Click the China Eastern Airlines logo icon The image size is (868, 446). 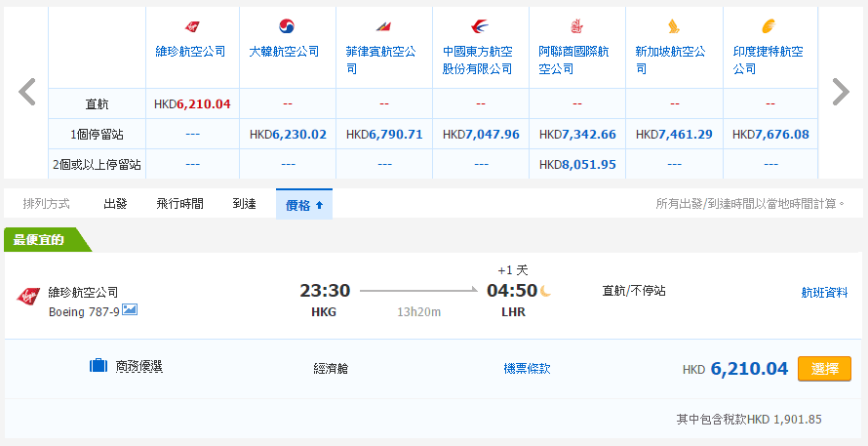pyautogui.click(x=479, y=26)
